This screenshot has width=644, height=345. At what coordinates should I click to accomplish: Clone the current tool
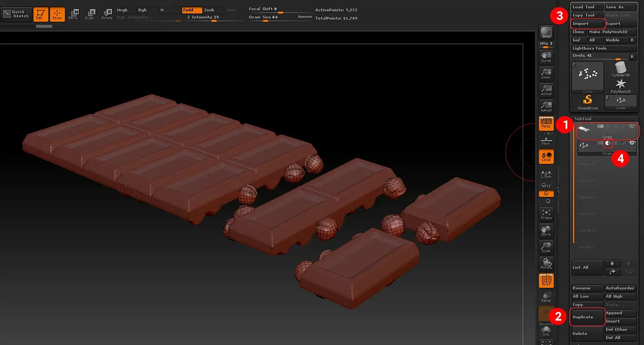(x=579, y=32)
